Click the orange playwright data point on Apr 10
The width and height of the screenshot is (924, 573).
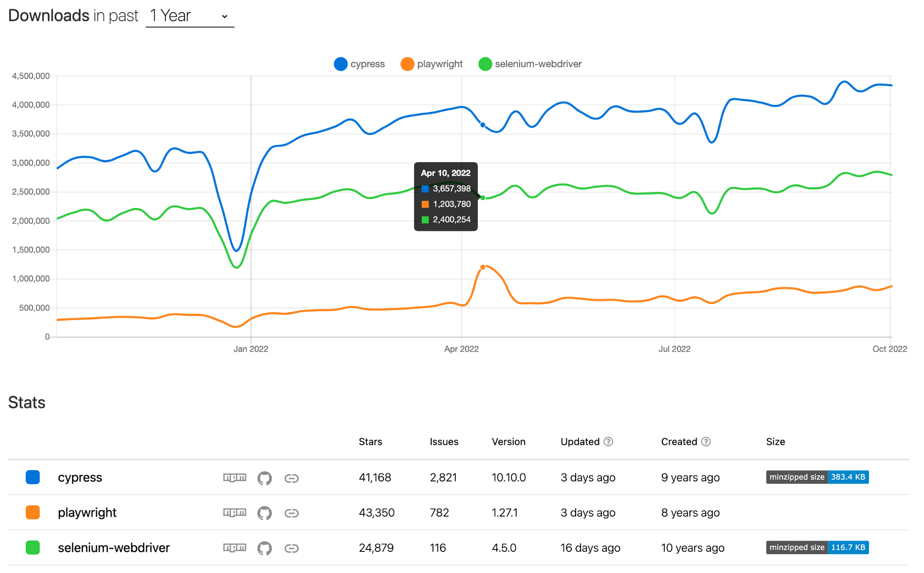pyautogui.click(x=483, y=267)
